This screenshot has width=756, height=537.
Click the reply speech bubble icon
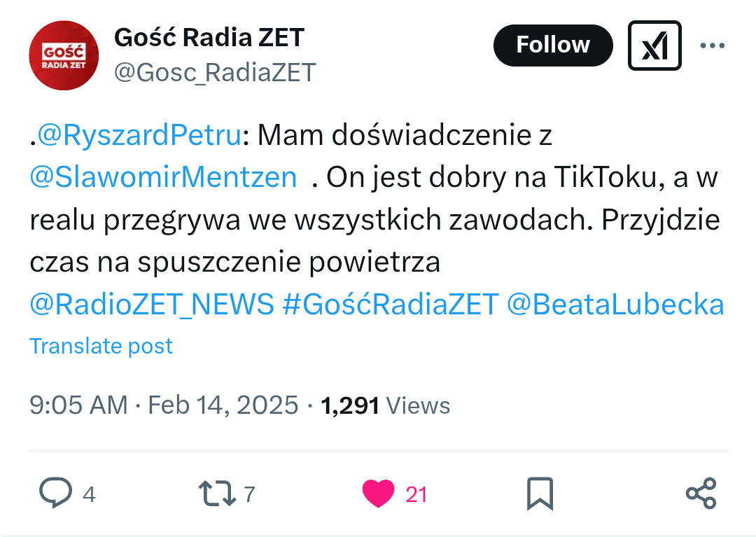click(x=55, y=494)
